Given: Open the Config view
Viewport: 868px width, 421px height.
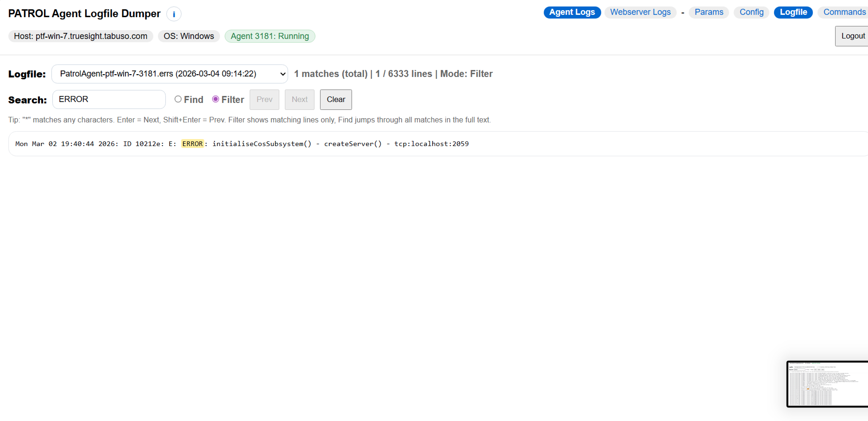Looking at the screenshot, I should [x=751, y=12].
